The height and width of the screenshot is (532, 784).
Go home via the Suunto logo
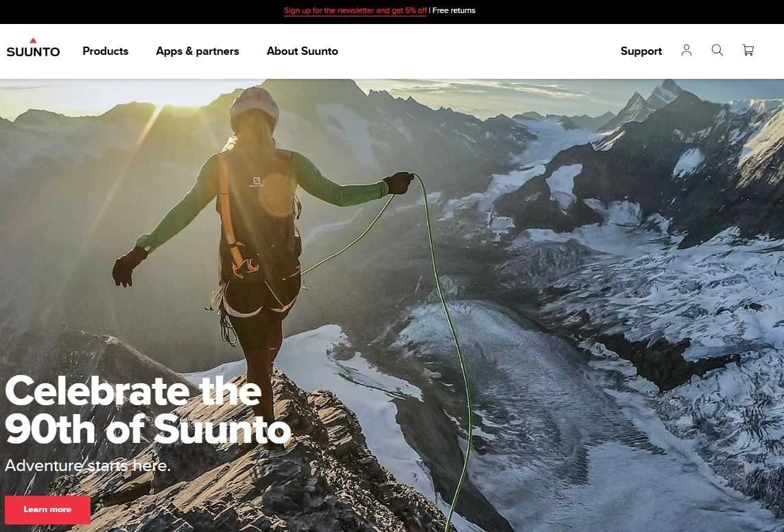[33, 47]
